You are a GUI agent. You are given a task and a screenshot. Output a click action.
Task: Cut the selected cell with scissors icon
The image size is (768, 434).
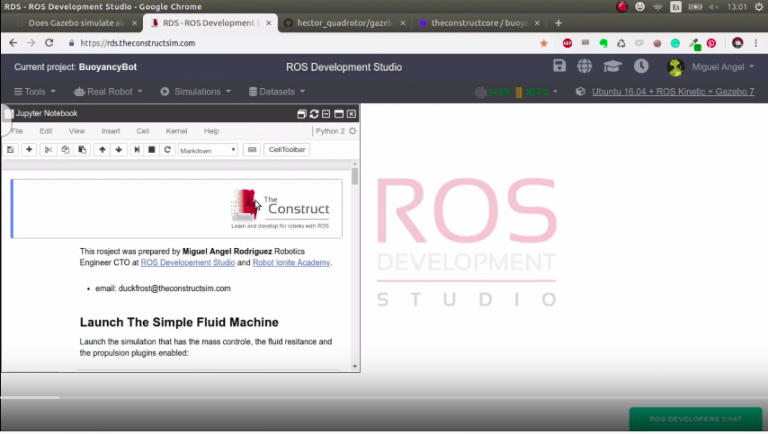pyautogui.click(x=48, y=149)
